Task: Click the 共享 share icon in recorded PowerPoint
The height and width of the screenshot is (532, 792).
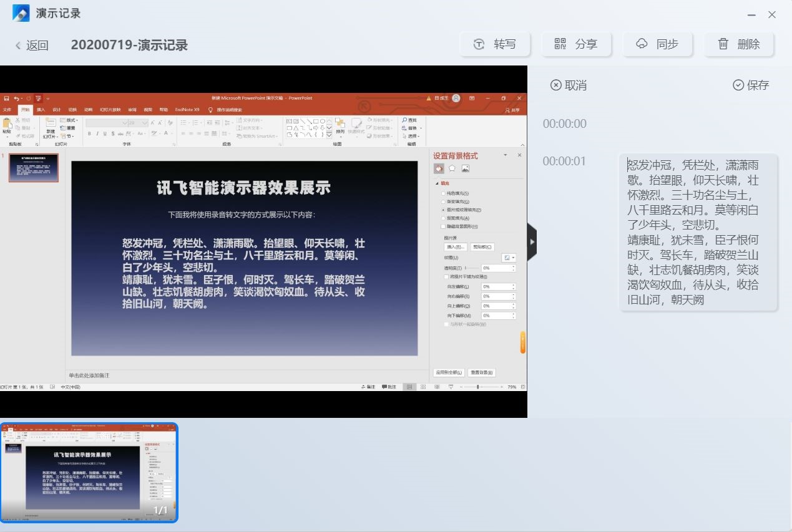Action: pos(507,110)
